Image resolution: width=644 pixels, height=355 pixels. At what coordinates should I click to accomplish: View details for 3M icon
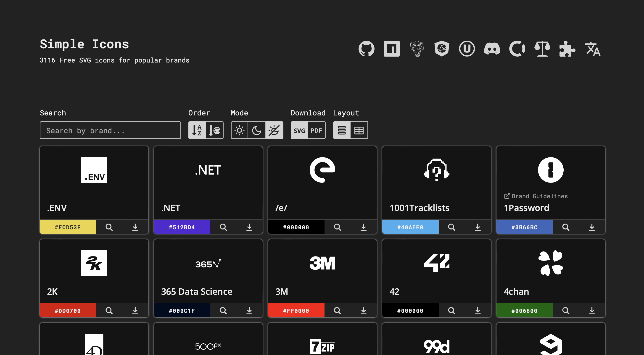pos(337,310)
